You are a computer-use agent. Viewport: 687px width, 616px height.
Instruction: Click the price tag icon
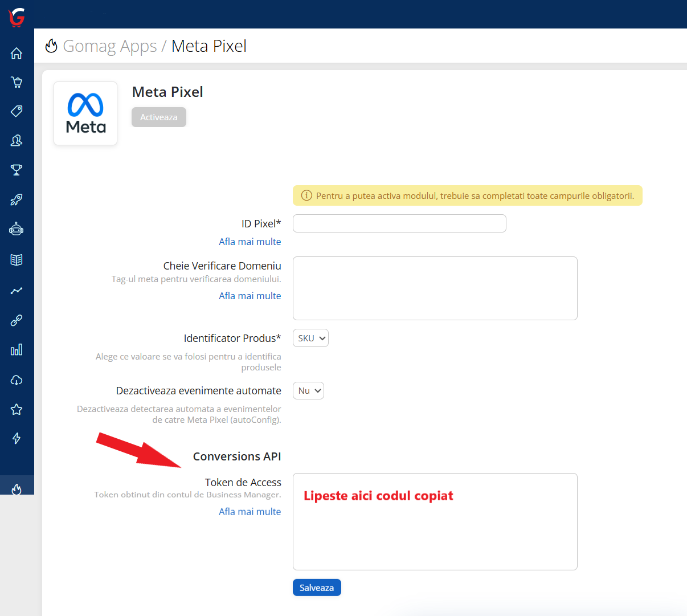click(17, 111)
